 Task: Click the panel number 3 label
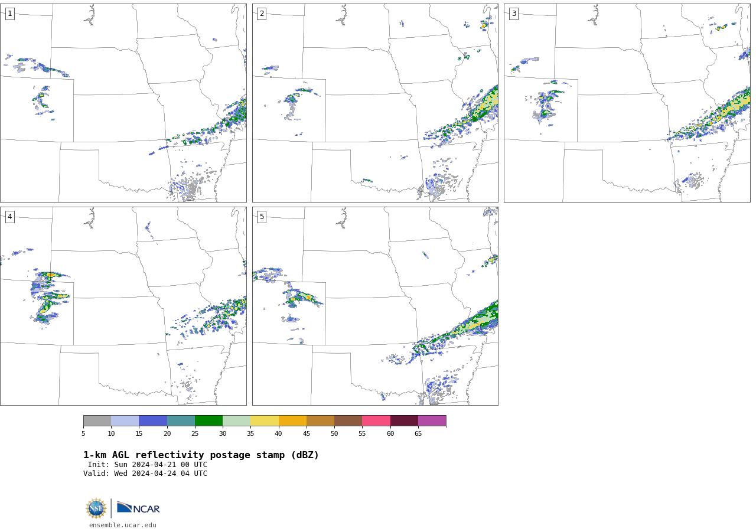point(513,14)
